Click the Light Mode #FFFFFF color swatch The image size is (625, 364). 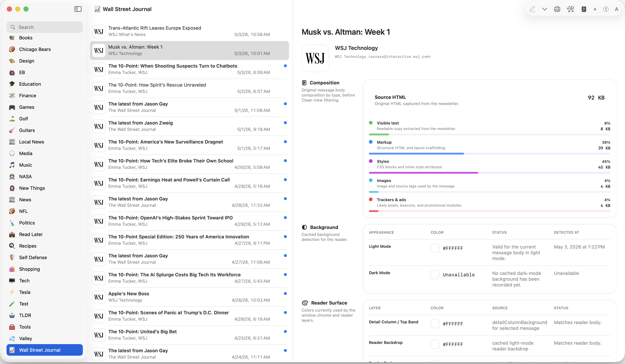pyautogui.click(x=435, y=248)
